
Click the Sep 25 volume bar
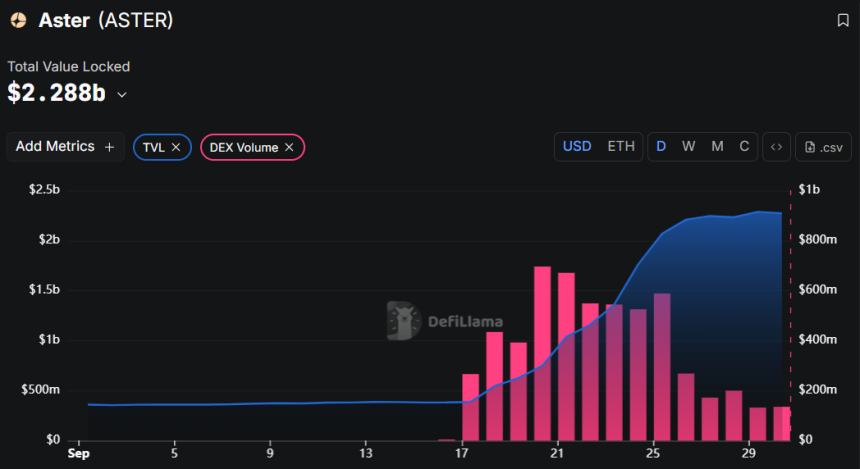661,368
